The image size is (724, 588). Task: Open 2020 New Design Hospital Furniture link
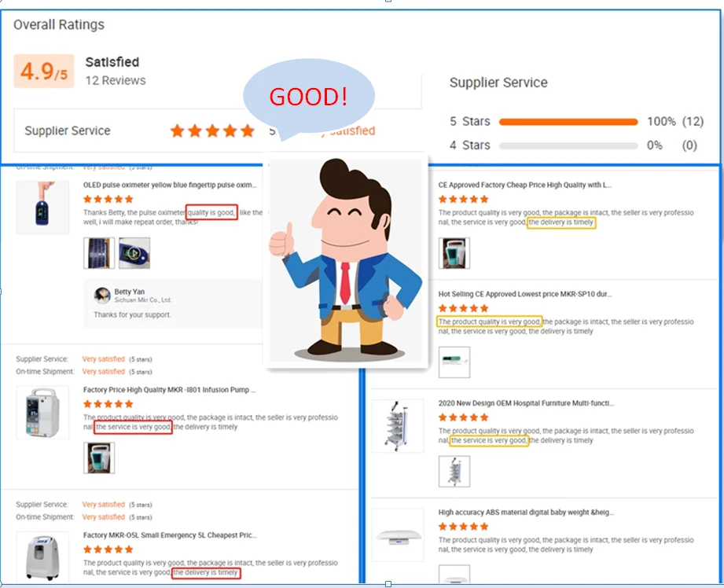526,403
